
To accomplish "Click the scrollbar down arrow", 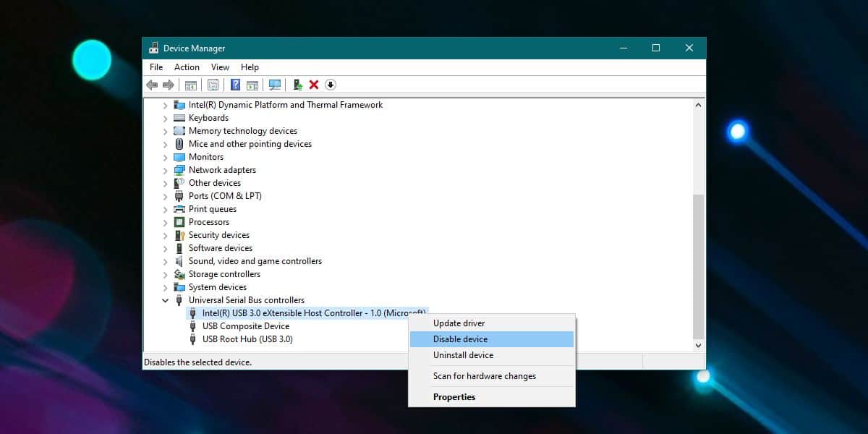I will click(x=698, y=346).
